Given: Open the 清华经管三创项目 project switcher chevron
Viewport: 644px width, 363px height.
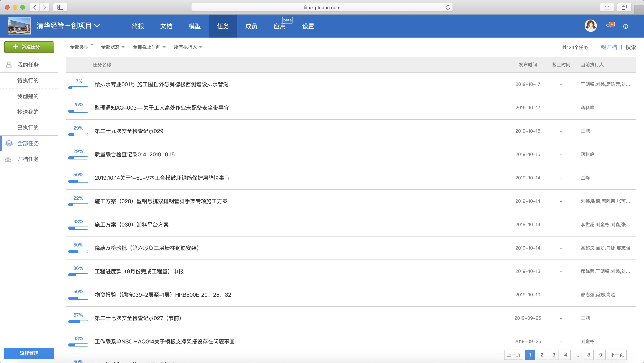Looking at the screenshot, I should click(x=97, y=26).
